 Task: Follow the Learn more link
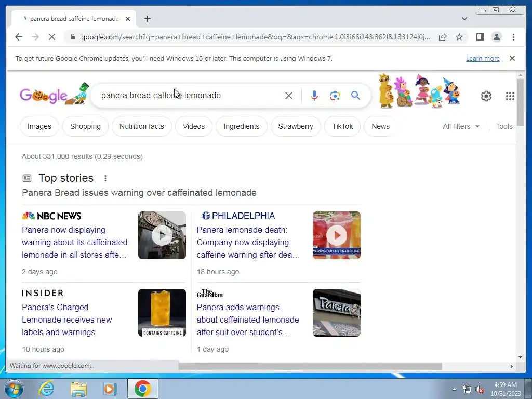pyautogui.click(x=483, y=58)
